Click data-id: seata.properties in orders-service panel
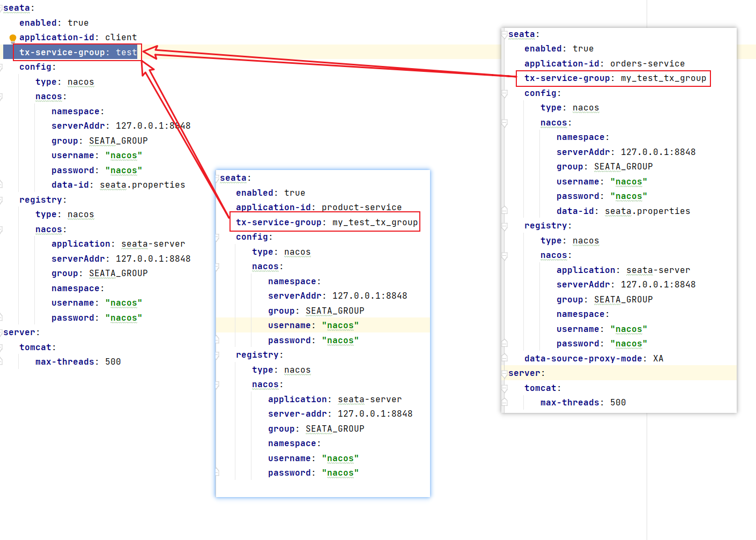 (x=623, y=211)
